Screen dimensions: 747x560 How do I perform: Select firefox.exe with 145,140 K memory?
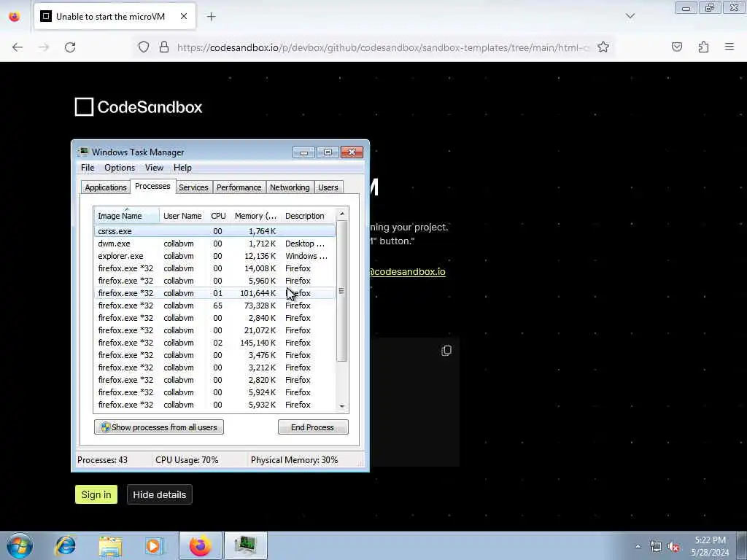215,343
